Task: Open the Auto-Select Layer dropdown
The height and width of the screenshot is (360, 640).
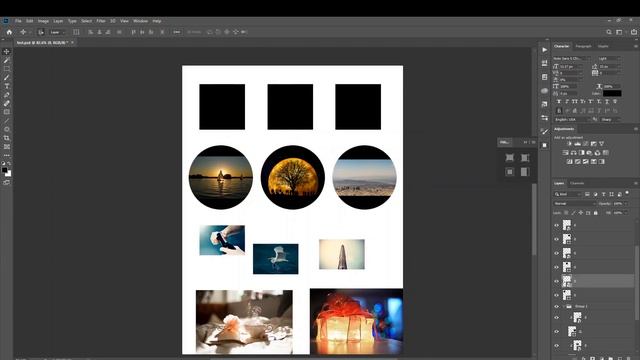Action: pos(58,32)
